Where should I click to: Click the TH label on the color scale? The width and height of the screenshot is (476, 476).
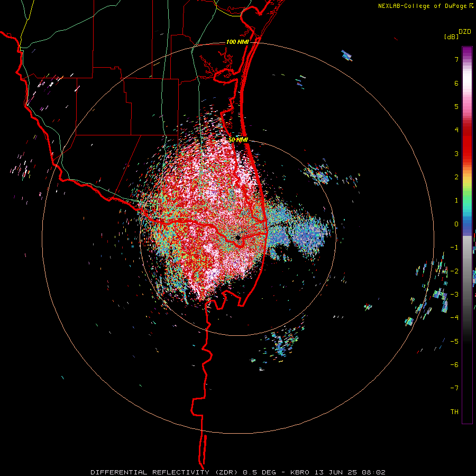tap(454, 412)
